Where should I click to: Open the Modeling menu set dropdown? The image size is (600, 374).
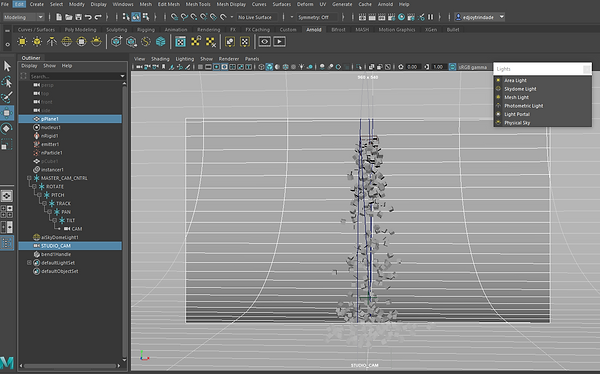(23, 17)
